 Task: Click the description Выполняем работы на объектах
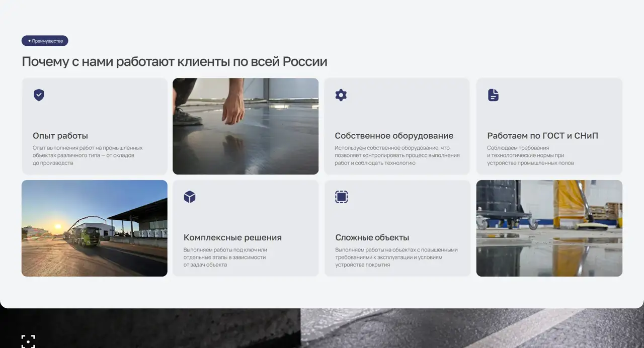396,257
